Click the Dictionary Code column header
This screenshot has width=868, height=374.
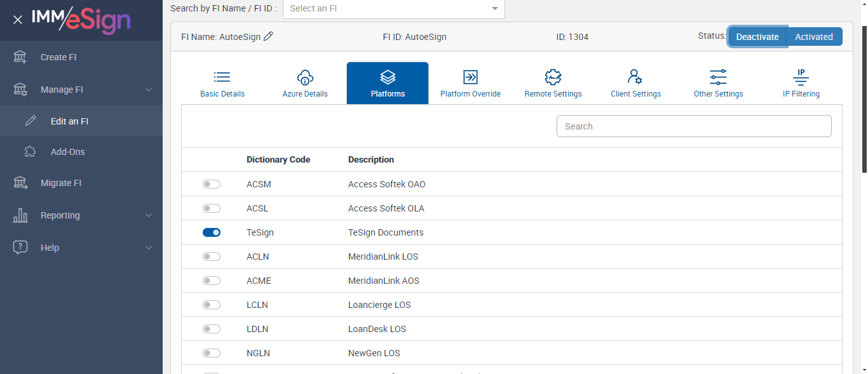click(278, 159)
